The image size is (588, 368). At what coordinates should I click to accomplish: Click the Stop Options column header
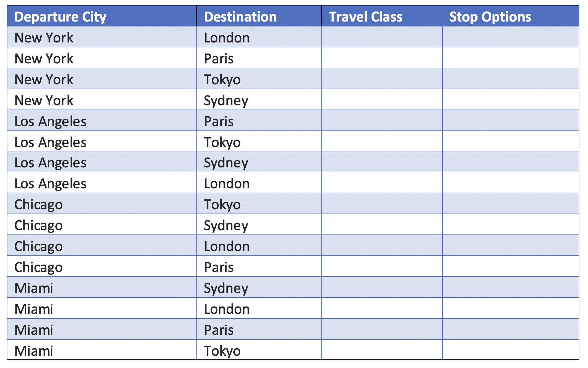tap(490, 17)
